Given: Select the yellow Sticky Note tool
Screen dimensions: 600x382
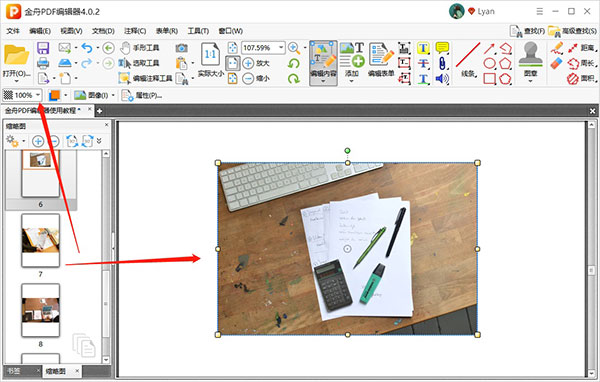Looking at the screenshot, I should coord(442,47).
